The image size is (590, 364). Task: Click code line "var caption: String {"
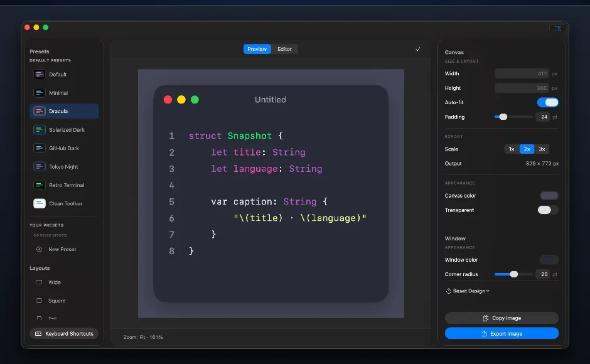coord(269,201)
